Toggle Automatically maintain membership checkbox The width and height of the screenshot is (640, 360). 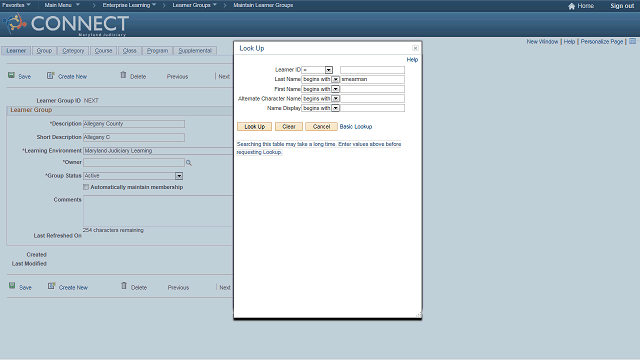(x=86, y=187)
